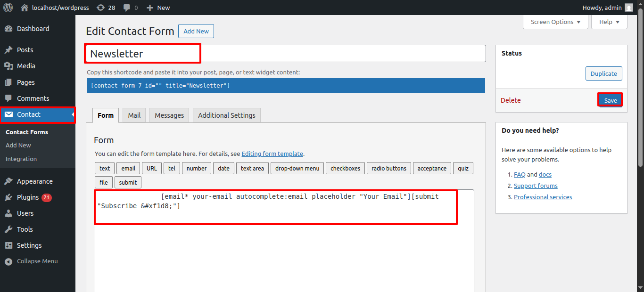This screenshot has height=292, width=644.
Task: Insert an email form tag
Action: click(x=128, y=168)
